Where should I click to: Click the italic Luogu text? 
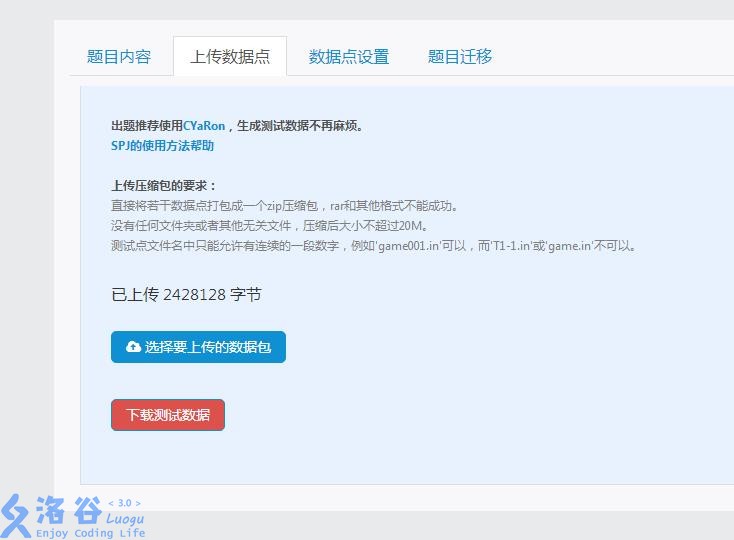tap(125, 519)
